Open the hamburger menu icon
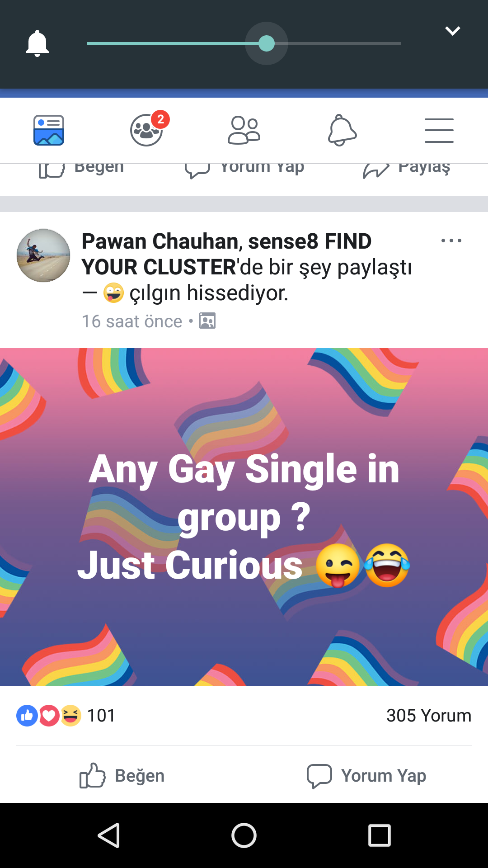This screenshot has height=868, width=488. pyautogui.click(x=439, y=131)
